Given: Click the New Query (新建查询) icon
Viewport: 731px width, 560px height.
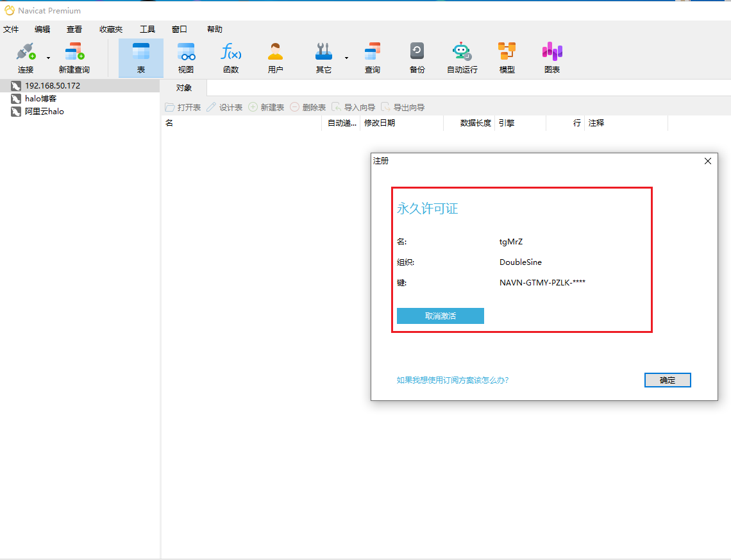Looking at the screenshot, I should 74,58.
